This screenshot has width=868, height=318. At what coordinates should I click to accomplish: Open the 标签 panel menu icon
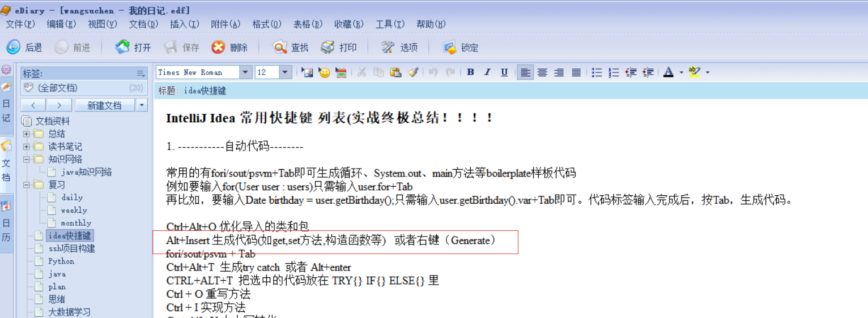tap(141, 74)
